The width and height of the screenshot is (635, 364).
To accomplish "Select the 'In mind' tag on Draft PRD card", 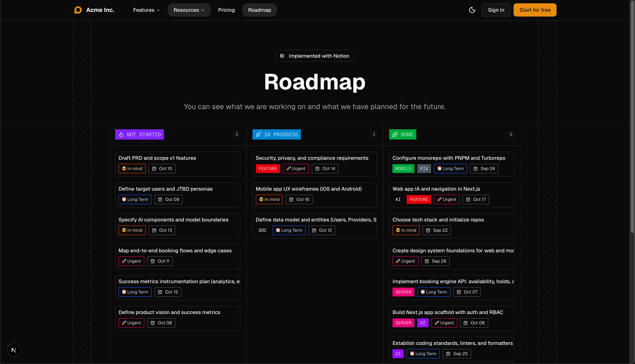I will tap(132, 168).
